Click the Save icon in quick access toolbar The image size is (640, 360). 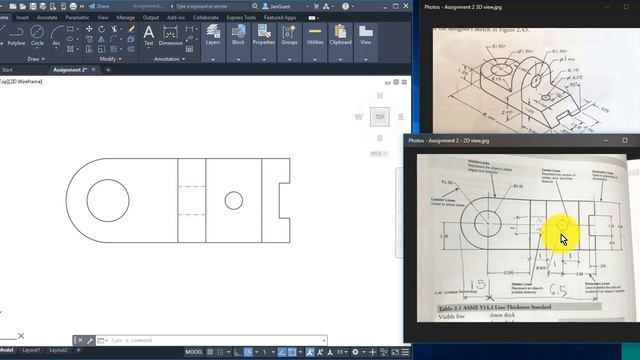pyautogui.click(x=33, y=7)
